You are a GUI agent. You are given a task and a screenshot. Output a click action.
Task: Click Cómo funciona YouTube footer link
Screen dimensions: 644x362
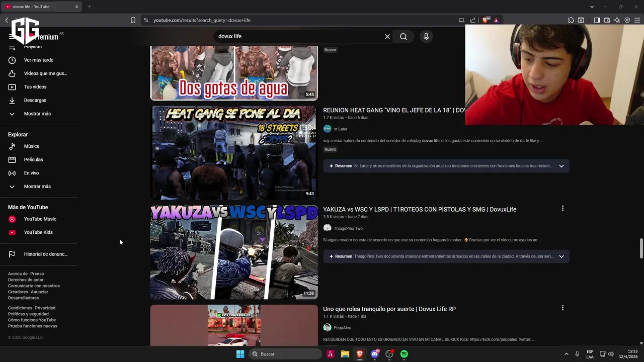(32, 320)
